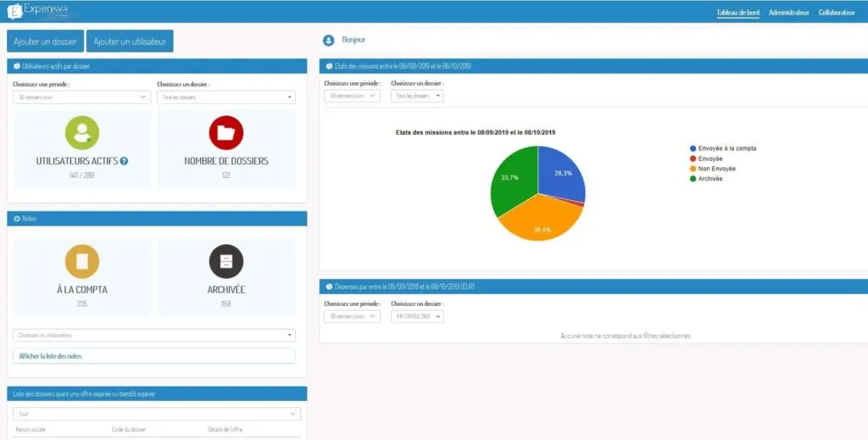Viewport: 868px width, 440px height.
Task: Open the Tous les dossiers dropdown in missions panel
Action: 417,96
